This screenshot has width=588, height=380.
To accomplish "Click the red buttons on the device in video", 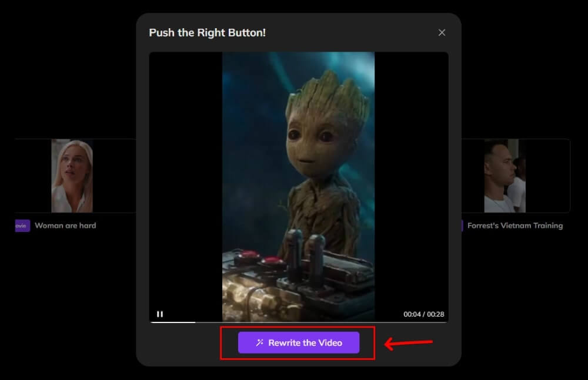I will [259, 259].
